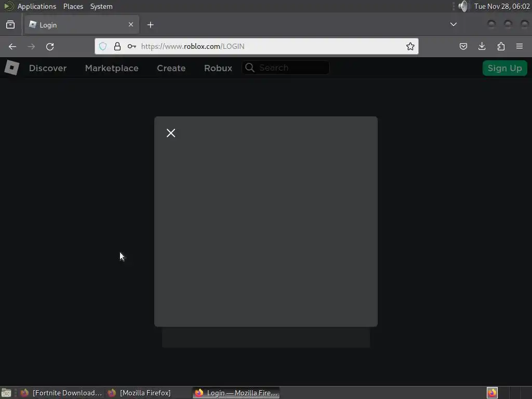This screenshot has height=399, width=532.
Task: Bookmark this page with the star
Action: (410, 46)
